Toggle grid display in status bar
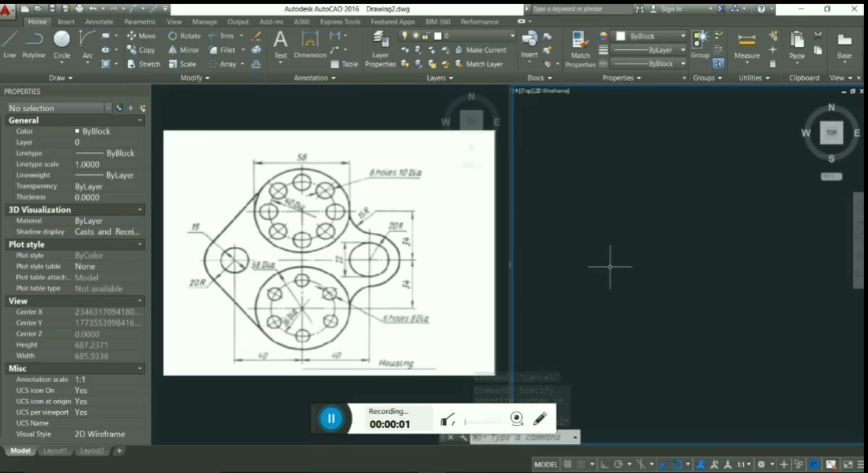868x473 pixels. pos(567,464)
